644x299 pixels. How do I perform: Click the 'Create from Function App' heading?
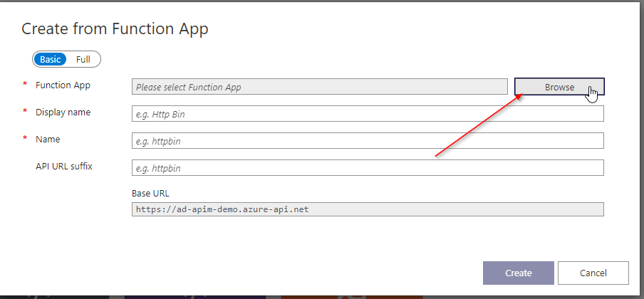tap(115, 29)
